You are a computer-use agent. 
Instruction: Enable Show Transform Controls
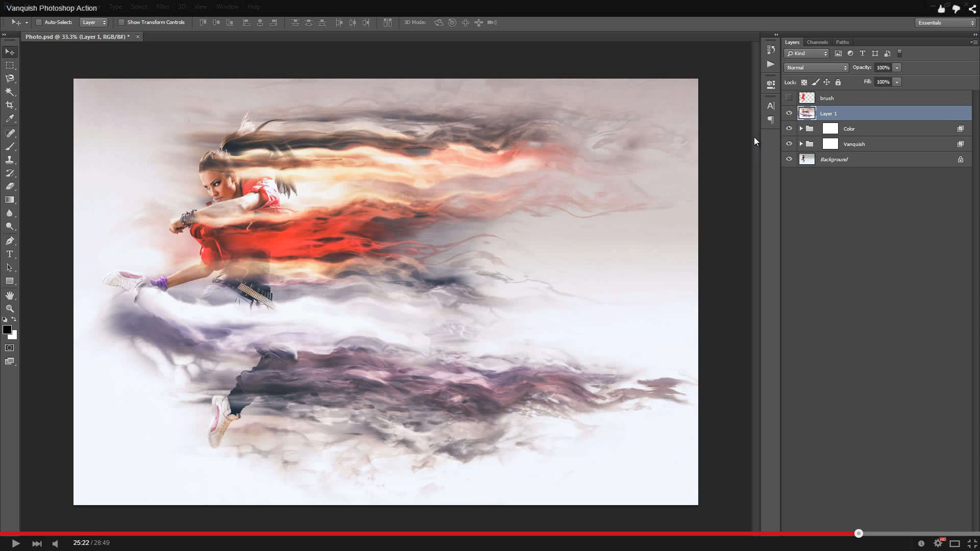pos(122,22)
